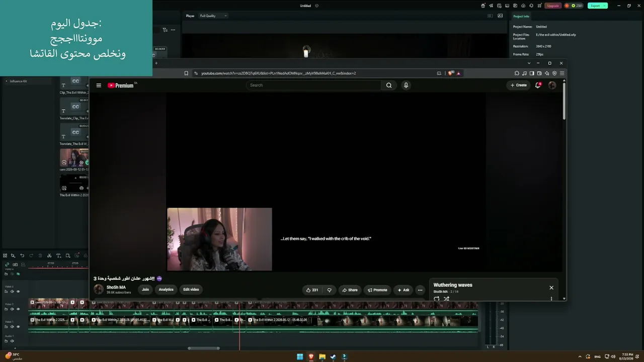The image size is (644, 362).
Task: Mute the Video 3 track audio
Action: [x=12, y=292]
